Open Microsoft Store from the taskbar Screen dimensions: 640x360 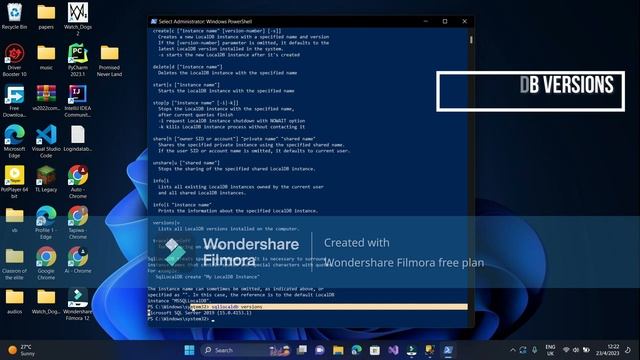point(375,350)
